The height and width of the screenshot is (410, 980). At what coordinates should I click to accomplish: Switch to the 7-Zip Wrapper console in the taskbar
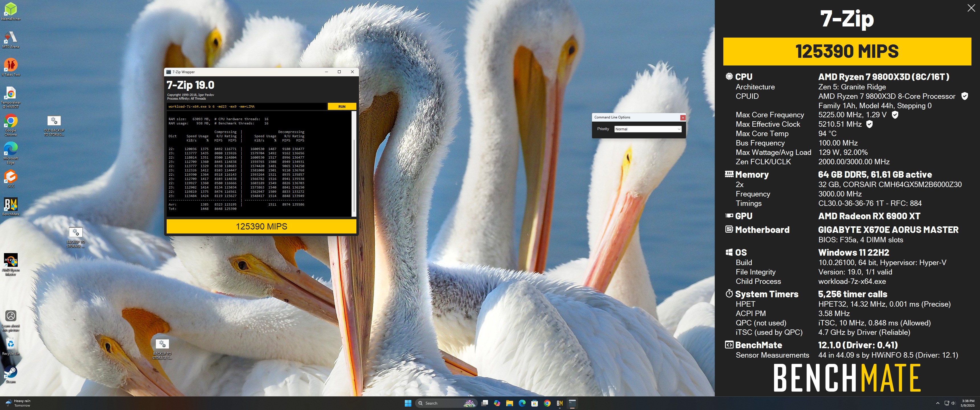(572, 403)
